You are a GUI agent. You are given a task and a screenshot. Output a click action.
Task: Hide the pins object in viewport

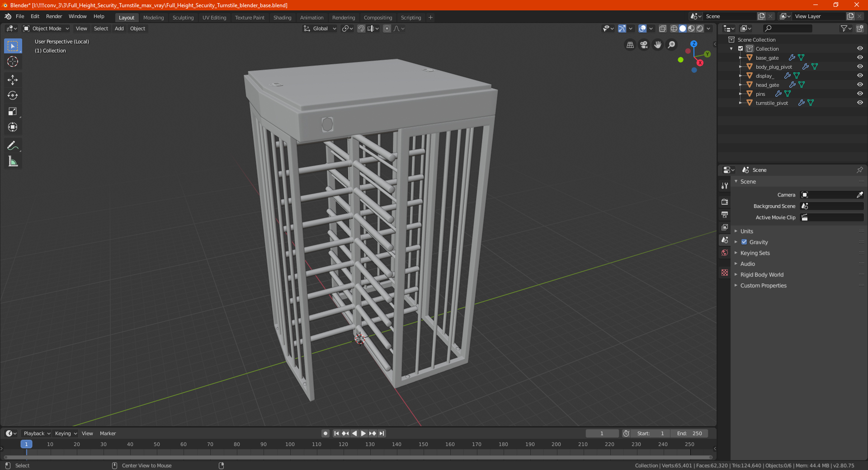pos(859,94)
